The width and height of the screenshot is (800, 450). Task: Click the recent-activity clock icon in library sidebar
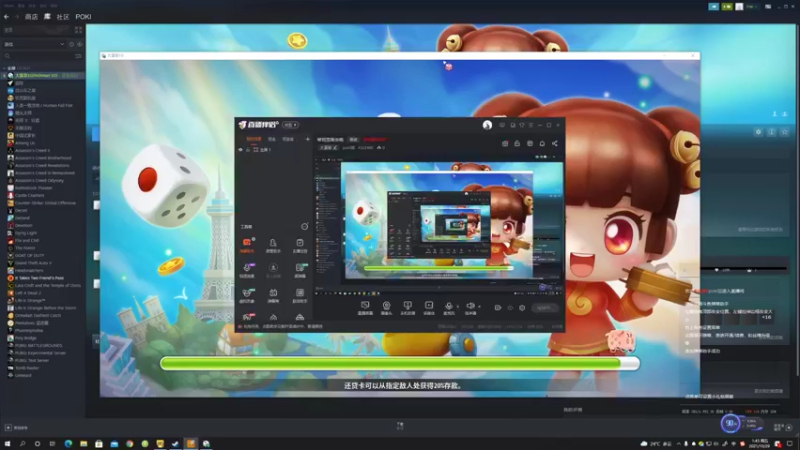click(71, 44)
